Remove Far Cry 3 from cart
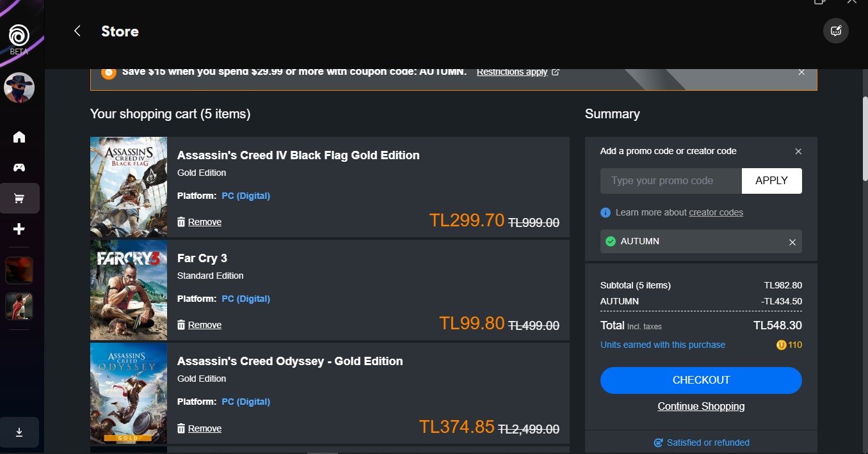This screenshot has width=868, height=454. [200, 325]
